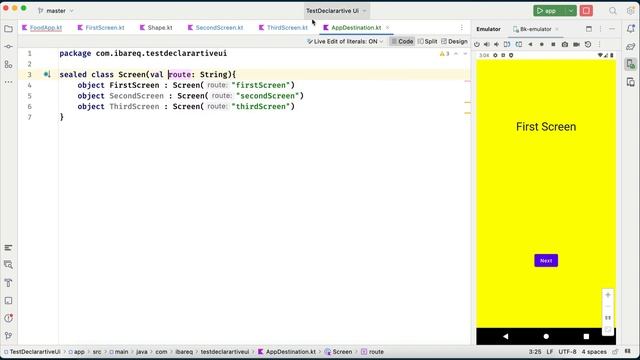This screenshot has height=360, width=640.
Task: Go to next highlighted problem arrow
Action: point(465,53)
